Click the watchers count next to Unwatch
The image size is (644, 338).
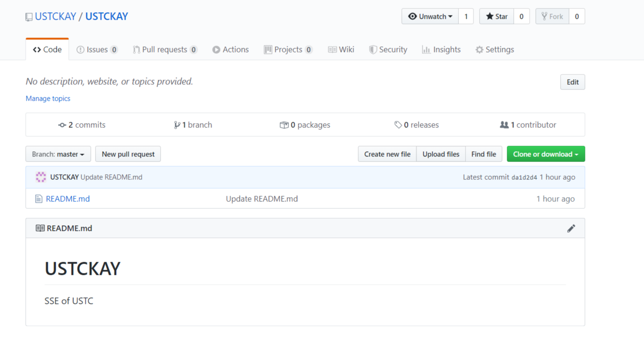coord(466,16)
